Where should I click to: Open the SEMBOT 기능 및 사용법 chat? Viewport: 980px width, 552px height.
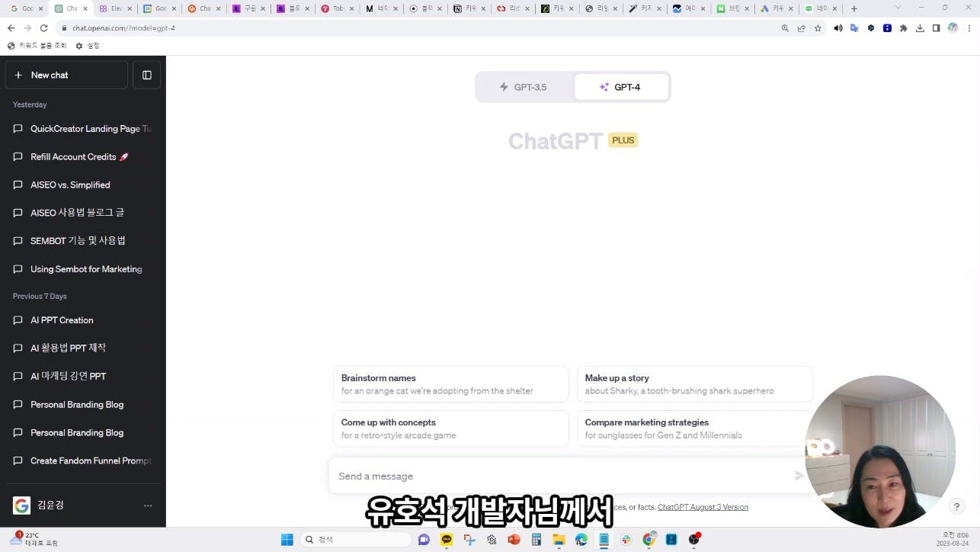click(x=83, y=241)
